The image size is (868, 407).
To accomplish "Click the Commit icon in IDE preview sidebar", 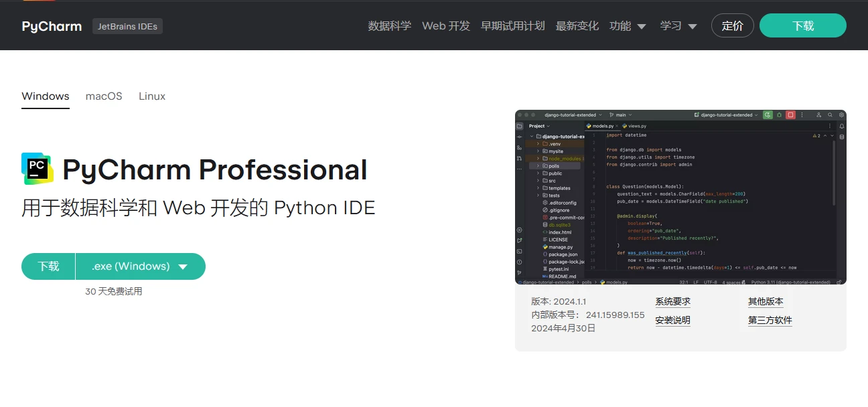I will coord(519,137).
